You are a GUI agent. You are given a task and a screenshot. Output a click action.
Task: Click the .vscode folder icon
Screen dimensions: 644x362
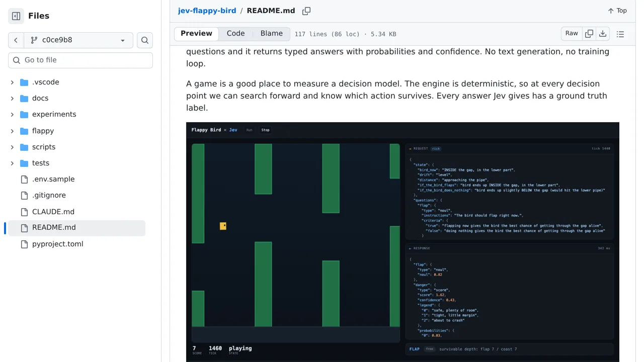[x=24, y=82]
